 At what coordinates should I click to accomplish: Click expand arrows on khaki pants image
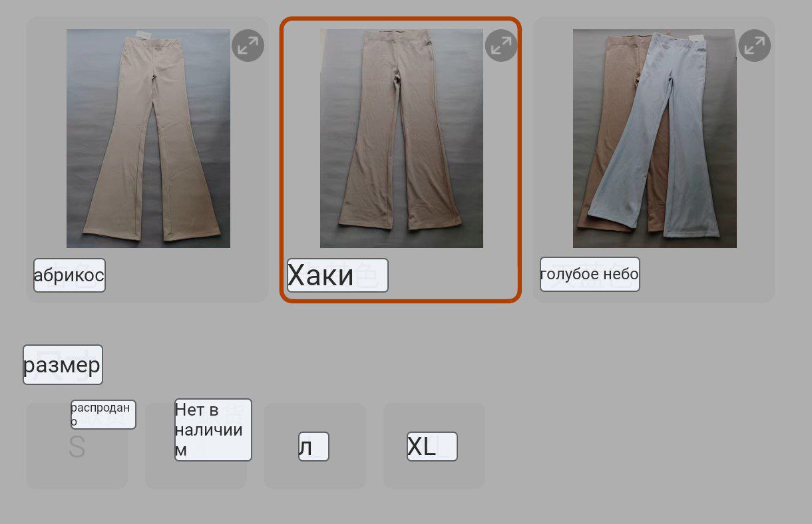(x=501, y=45)
